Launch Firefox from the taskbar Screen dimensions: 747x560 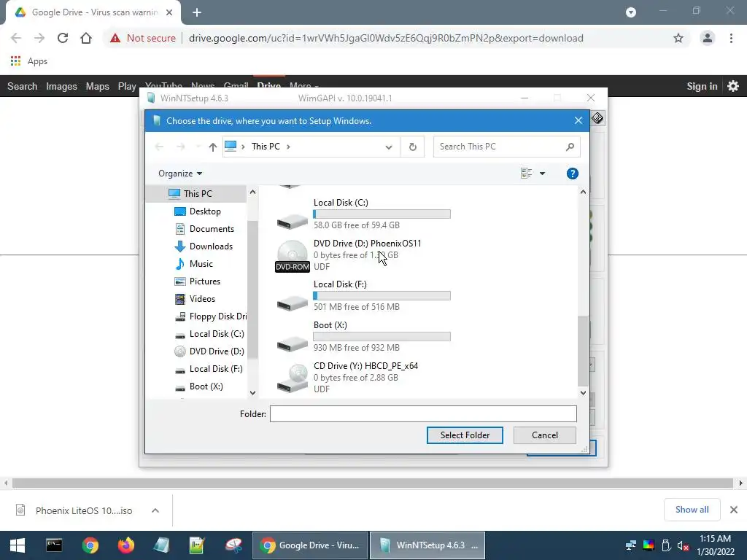[125, 545]
